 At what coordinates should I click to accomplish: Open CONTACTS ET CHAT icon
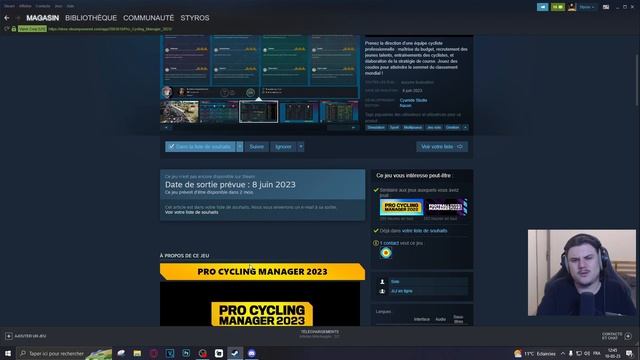(x=628, y=336)
